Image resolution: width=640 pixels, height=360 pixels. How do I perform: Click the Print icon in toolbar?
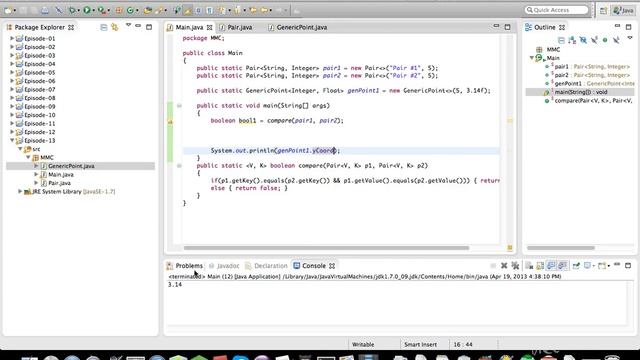(45, 10)
